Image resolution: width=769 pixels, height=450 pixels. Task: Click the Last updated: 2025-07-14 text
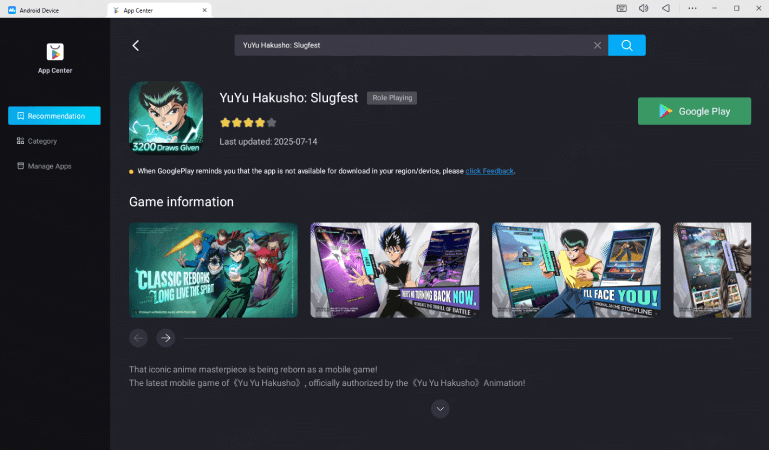click(x=268, y=142)
